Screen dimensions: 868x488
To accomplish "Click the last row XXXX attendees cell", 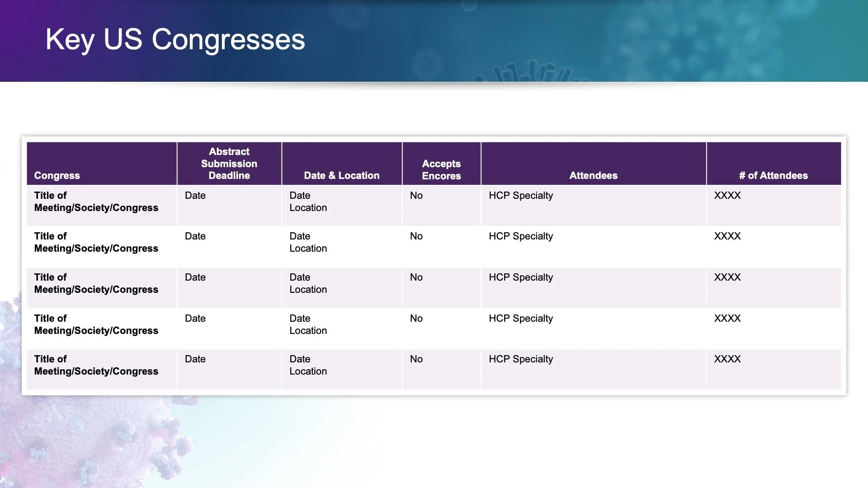I will click(727, 359).
